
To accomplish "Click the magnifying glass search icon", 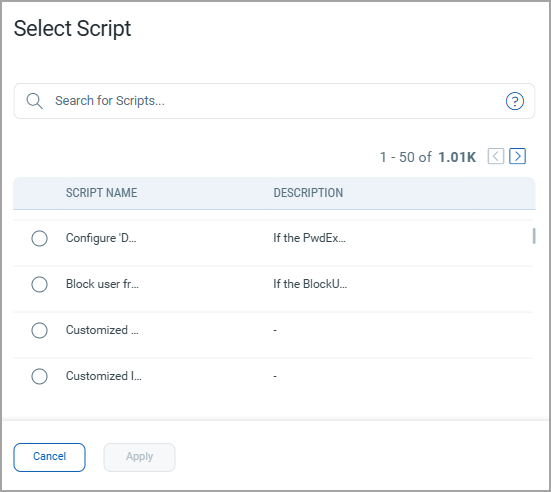I will point(34,101).
